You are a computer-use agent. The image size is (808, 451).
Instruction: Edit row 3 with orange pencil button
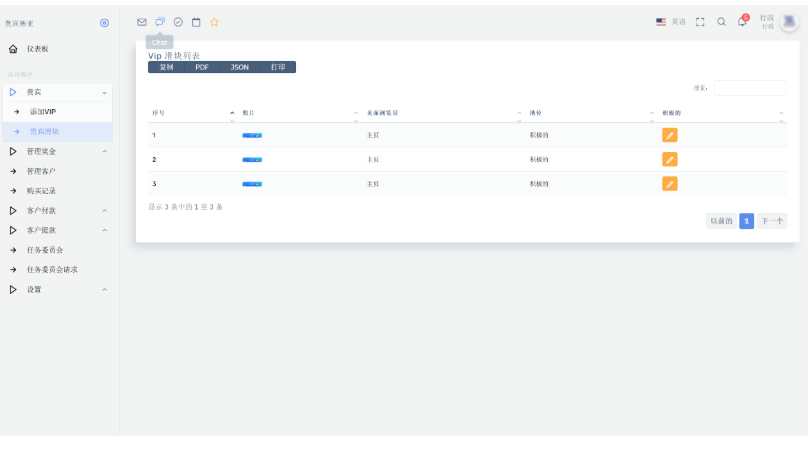pyautogui.click(x=670, y=184)
